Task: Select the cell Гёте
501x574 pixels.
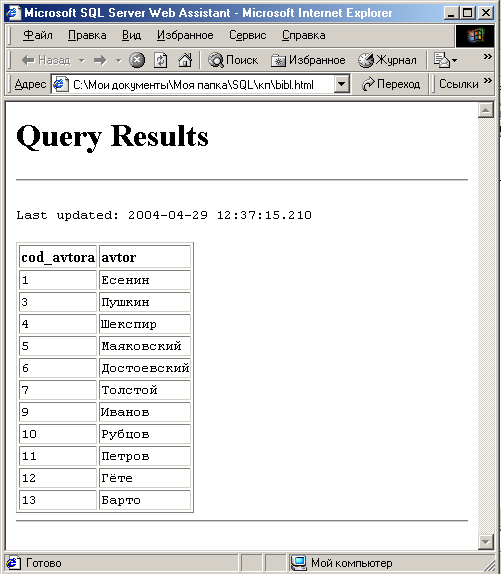Action: point(145,478)
